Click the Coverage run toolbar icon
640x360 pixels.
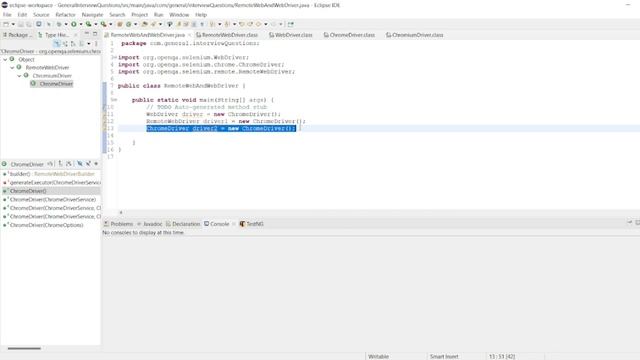tap(88, 24)
